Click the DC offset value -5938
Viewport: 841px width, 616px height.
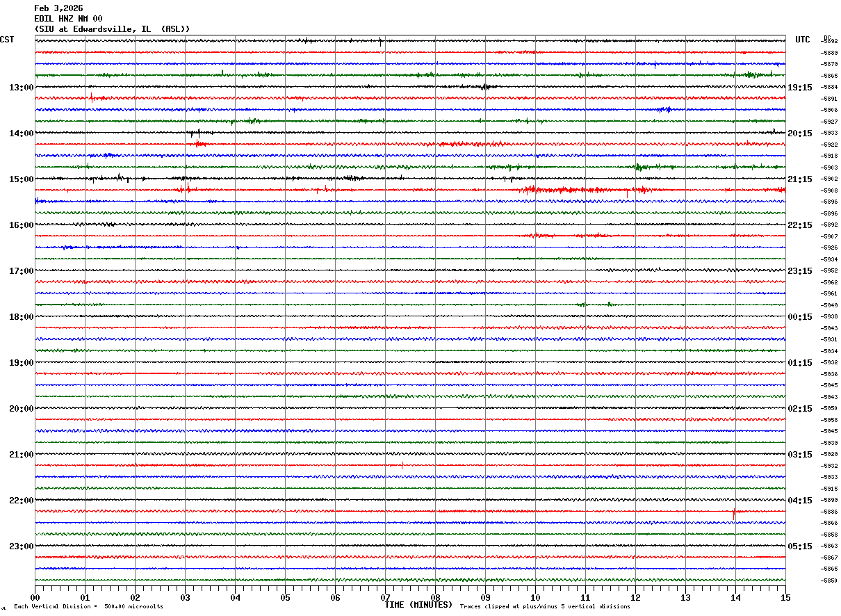pos(829,316)
